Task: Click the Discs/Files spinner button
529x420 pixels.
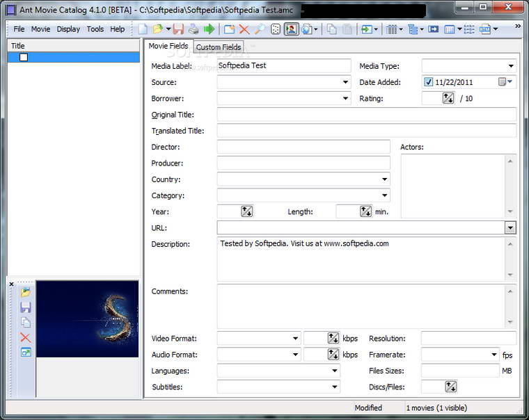Action: tap(451, 387)
